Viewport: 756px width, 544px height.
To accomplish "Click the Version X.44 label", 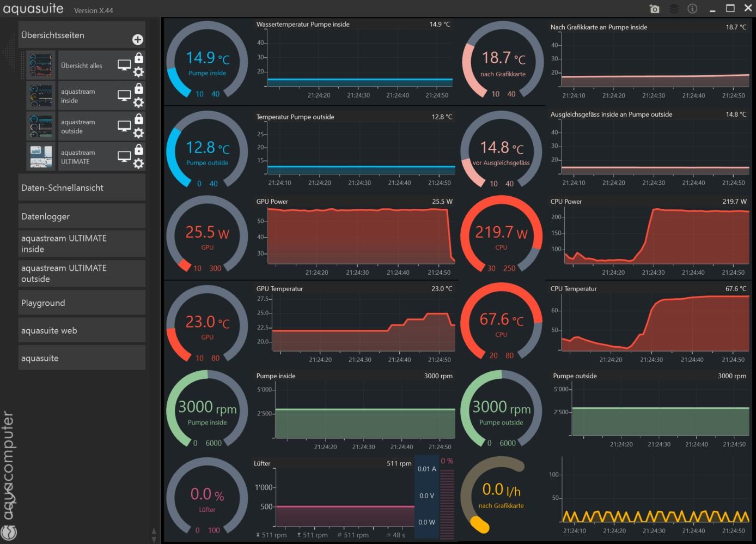I will coord(94,10).
